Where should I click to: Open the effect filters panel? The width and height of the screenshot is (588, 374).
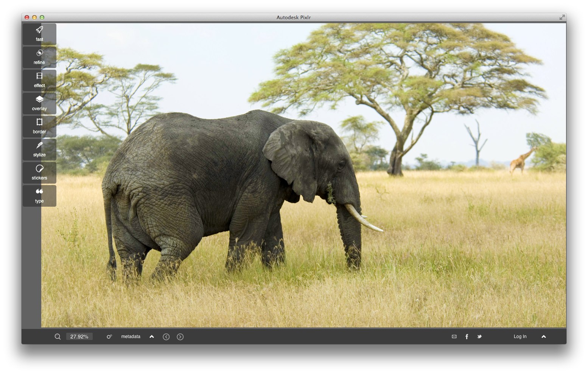[39, 80]
